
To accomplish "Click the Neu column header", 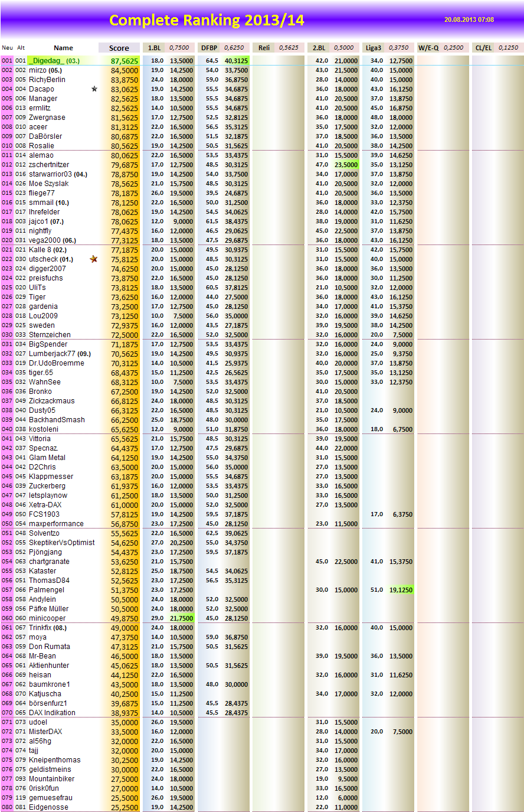I will coord(7,48).
